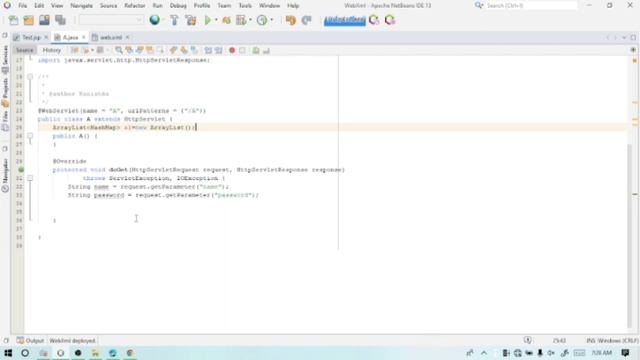Open the Attach Profiler dropdown arrow

[x=271, y=20]
